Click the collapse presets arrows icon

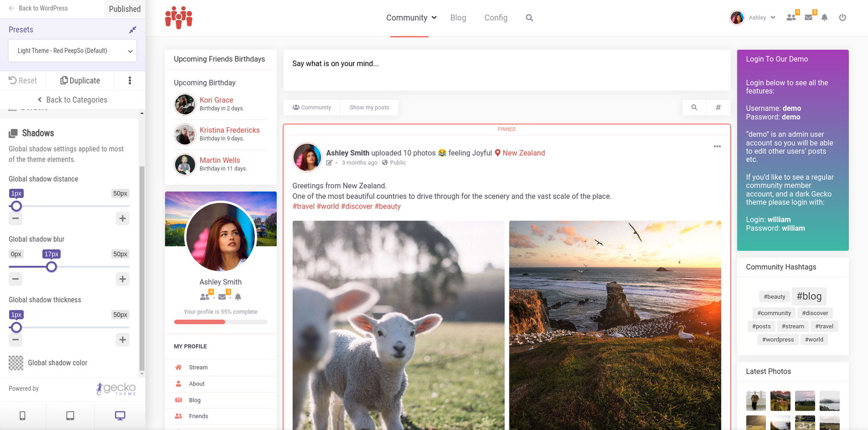(132, 30)
